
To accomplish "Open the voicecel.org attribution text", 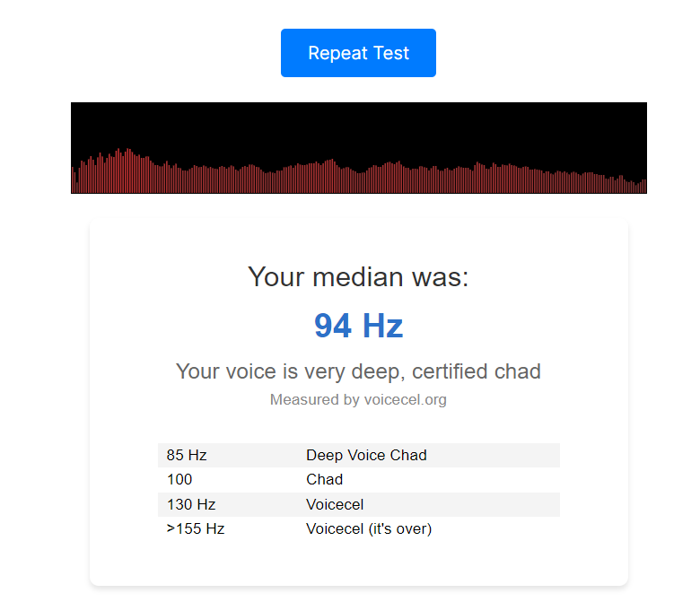I will pos(406,399).
